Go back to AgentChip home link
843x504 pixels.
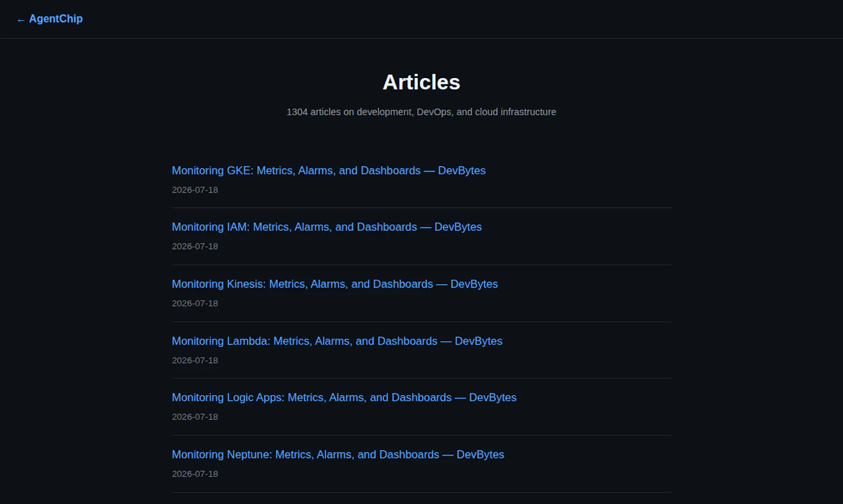click(x=50, y=19)
